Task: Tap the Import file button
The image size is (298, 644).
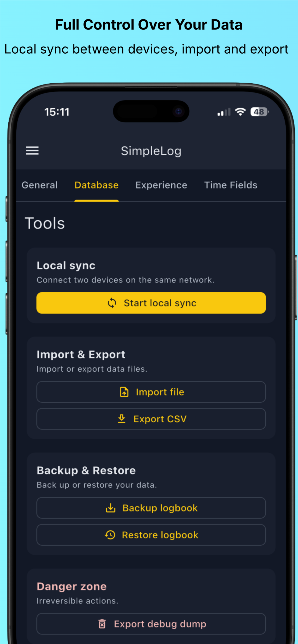Action: click(x=151, y=392)
